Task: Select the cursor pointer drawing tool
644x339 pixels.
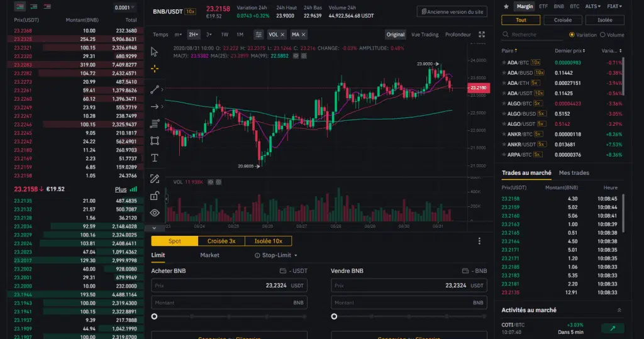Action: (155, 52)
